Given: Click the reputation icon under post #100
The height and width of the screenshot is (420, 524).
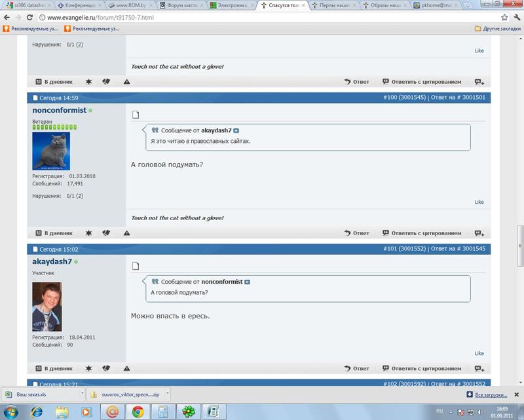Looking at the screenshot, I should [x=106, y=233].
